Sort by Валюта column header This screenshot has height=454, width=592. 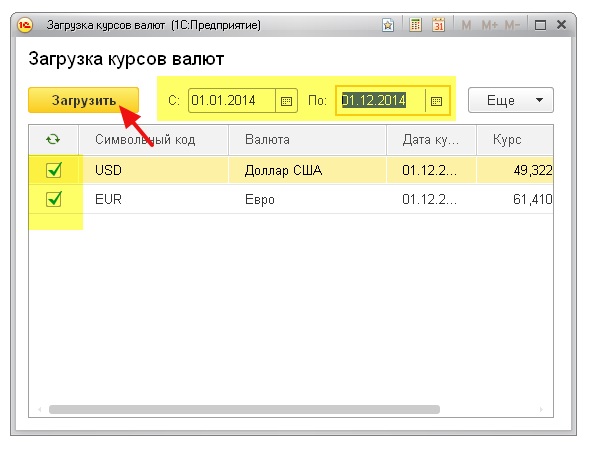pyautogui.click(x=307, y=140)
